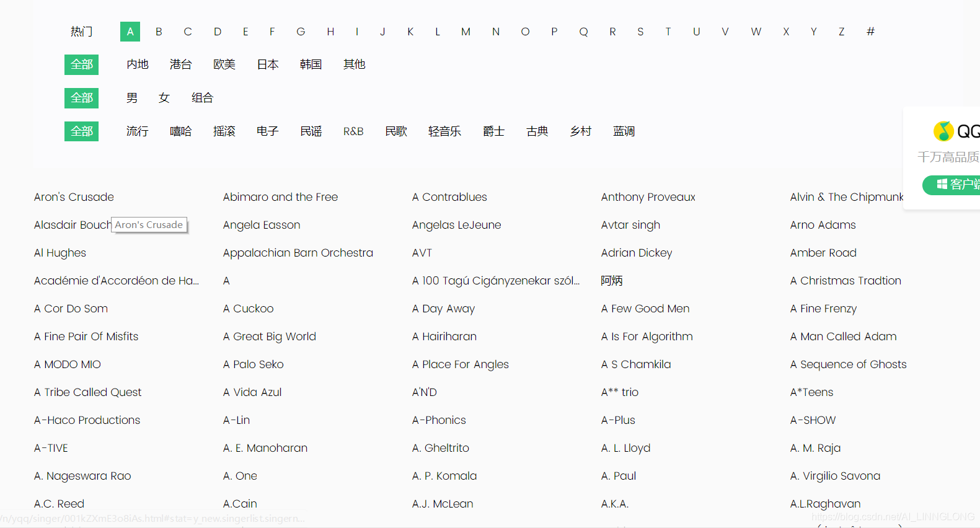The width and height of the screenshot is (980, 528).
Task: Open singer Abimaro and the Free
Action: [x=280, y=197]
